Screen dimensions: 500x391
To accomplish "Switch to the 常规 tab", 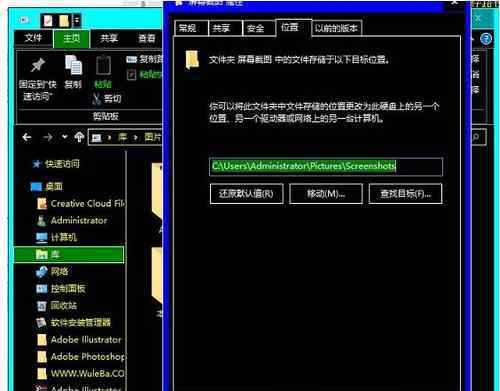I will pyautogui.click(x=188, y=28).
